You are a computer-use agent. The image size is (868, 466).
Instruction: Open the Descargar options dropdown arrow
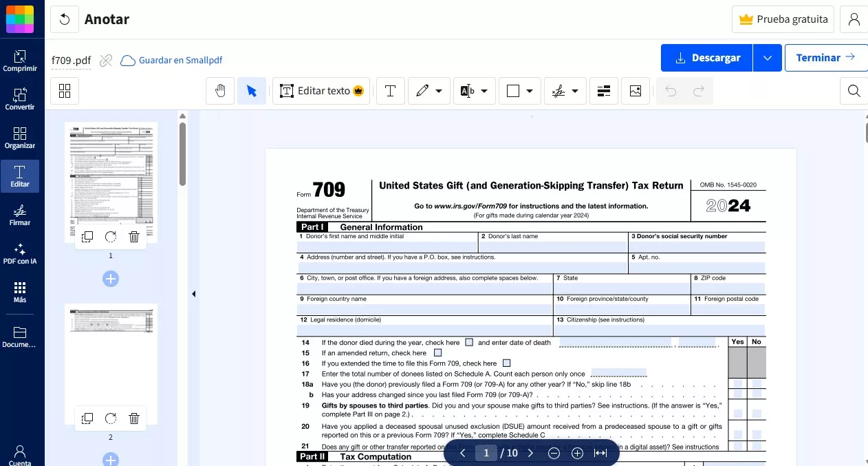click(x=768, y=58)
